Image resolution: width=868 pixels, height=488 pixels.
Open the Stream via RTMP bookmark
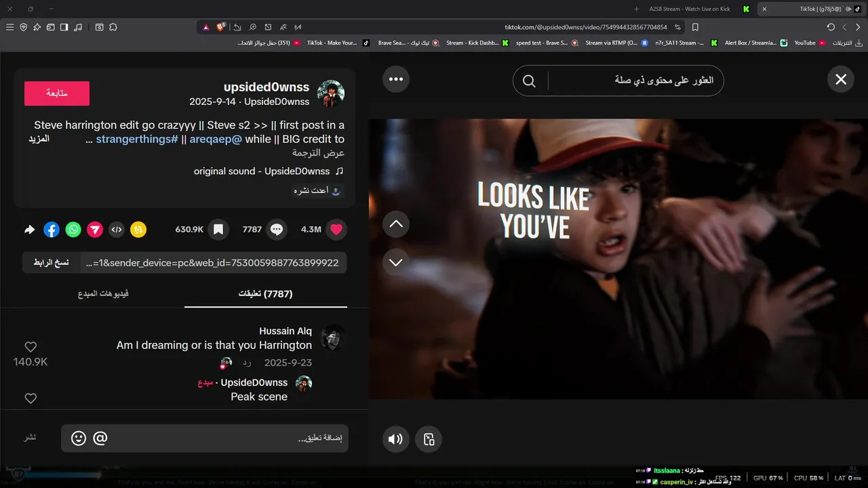point(616,43)
